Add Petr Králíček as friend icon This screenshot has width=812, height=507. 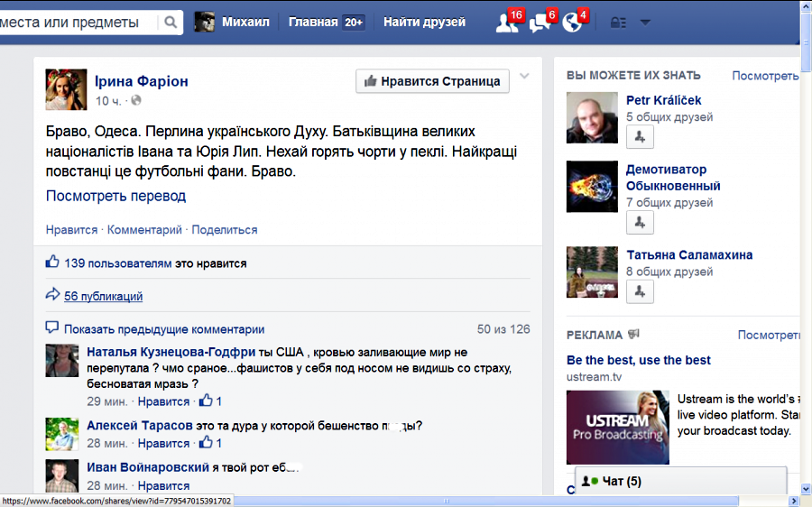[x=640, y=137]
